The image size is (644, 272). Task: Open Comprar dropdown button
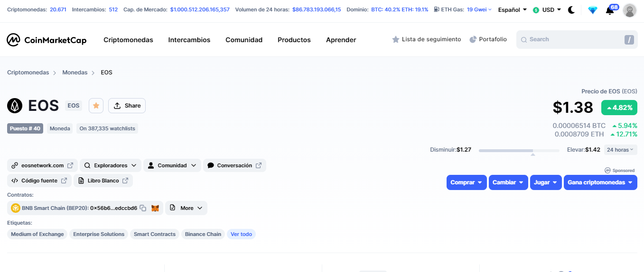point(467,182)
